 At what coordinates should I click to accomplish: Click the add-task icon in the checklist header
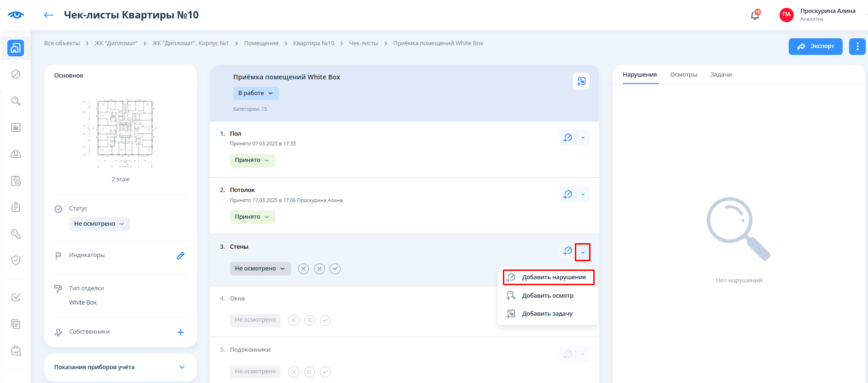[581, 81]
